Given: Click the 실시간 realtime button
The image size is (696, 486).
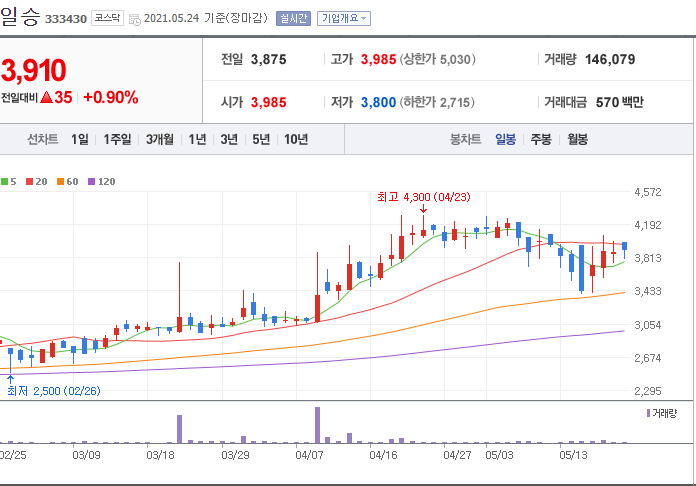Looking at the screenshot, I should point(293,18).
